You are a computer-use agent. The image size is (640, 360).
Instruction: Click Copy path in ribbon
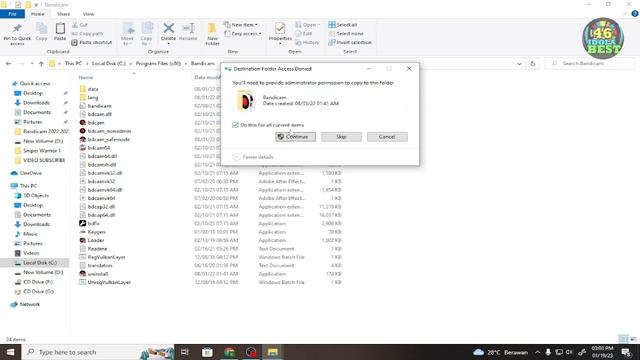87,33
